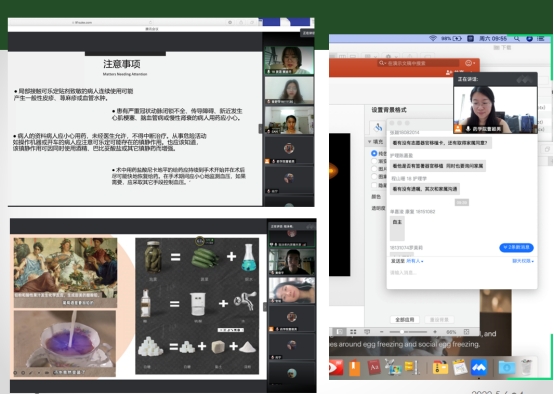Switch to slide sorter view icon

(353, 332)
